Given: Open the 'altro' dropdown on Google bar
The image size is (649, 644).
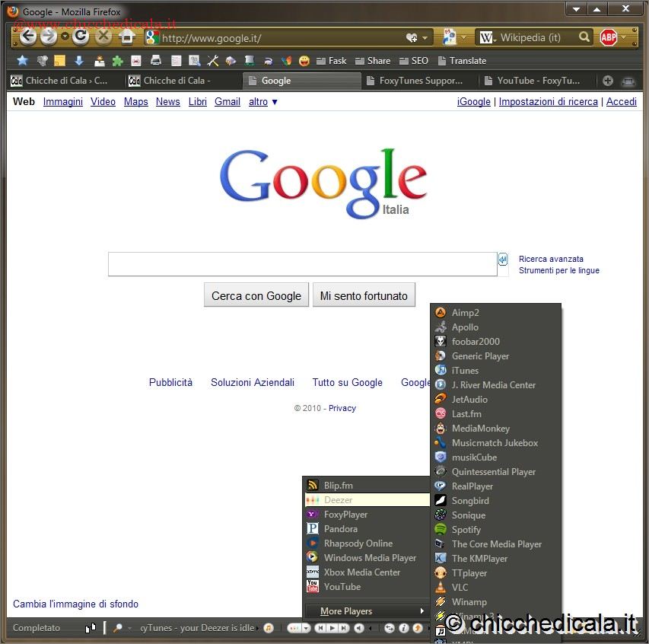Looking at the screenshot, I should [x=263, y=101].
